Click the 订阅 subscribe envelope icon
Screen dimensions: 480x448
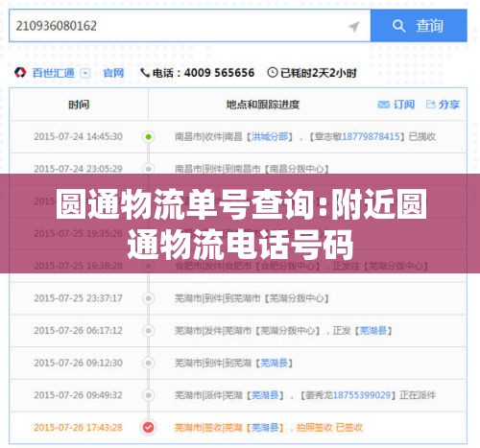[x=383, y=105]
